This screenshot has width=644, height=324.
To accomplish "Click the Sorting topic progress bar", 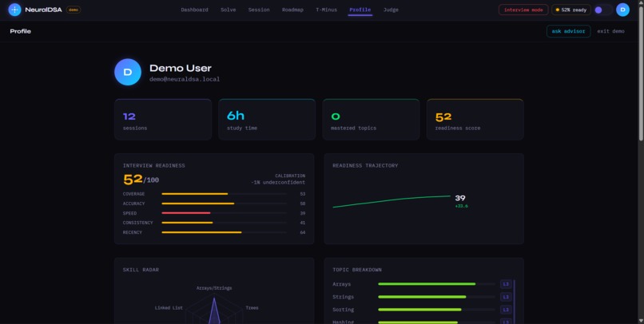I will coord(436,310).
